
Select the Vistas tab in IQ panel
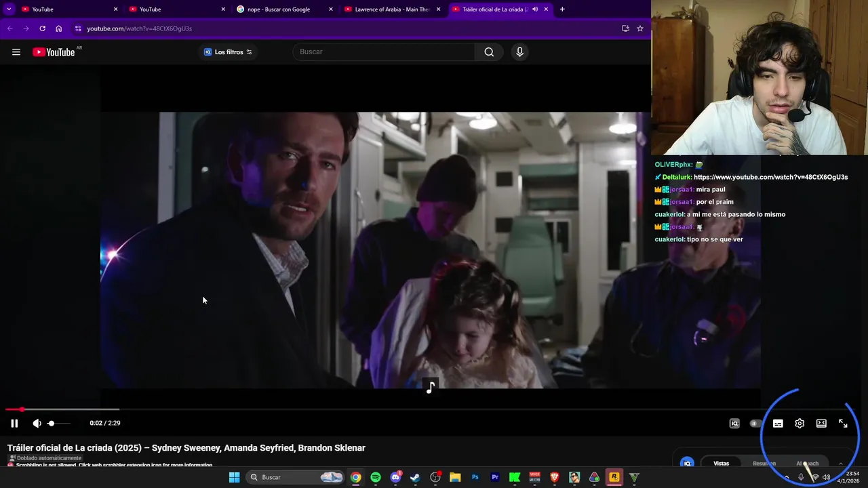721,464
